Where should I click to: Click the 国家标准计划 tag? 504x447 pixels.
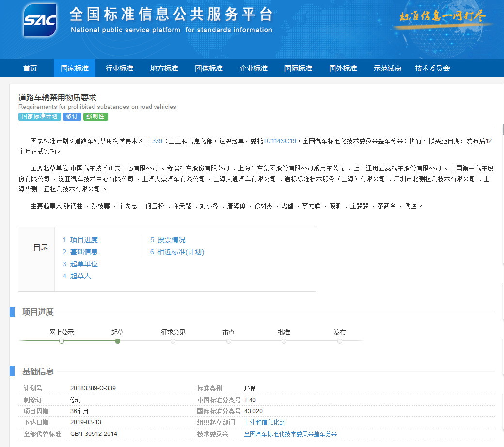tap(40, 116)
